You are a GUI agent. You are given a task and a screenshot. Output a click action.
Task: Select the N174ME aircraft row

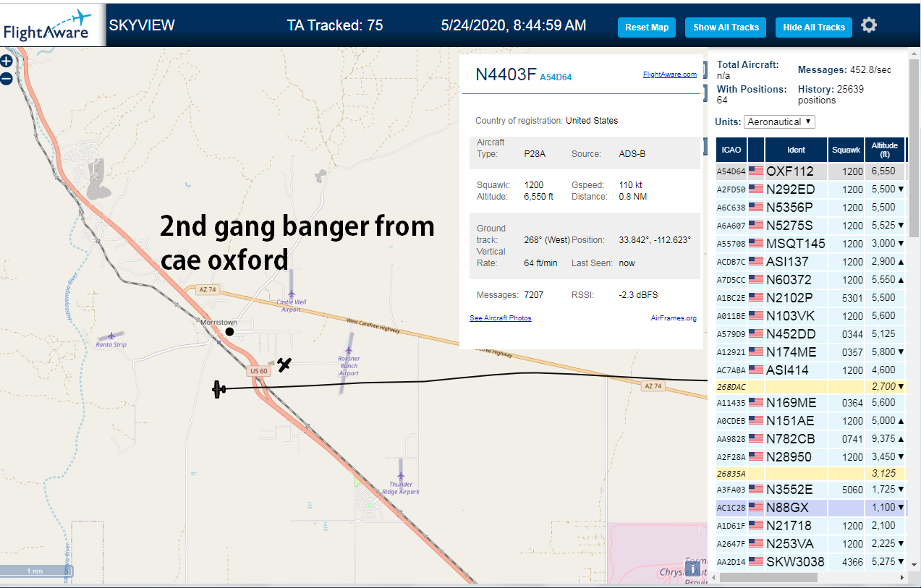(x=811, y=352)
